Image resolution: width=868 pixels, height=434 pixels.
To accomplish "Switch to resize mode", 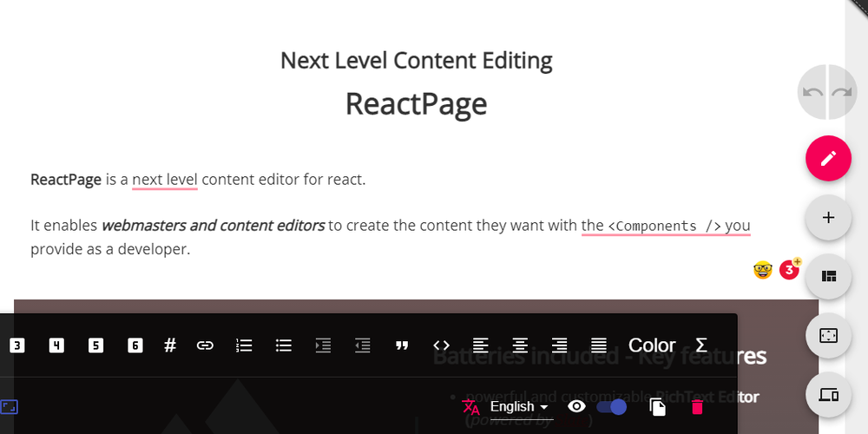I will tap(828, 335).
